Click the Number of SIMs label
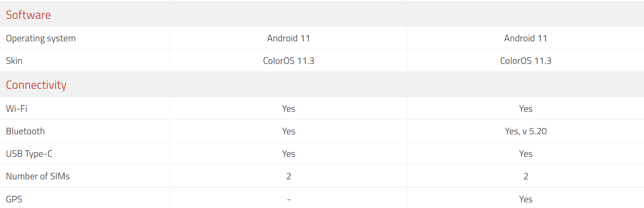This screenshot has width=644, height=208. (x=38, y=177)
